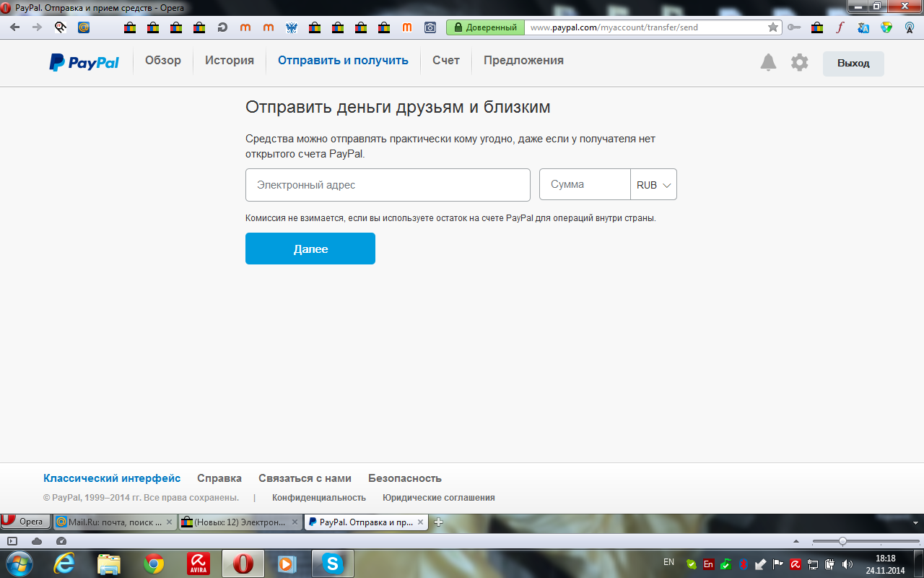Screen dimensions: 924x578
Task: Click the Электронный адрес input field
Action: click(388, 185)
